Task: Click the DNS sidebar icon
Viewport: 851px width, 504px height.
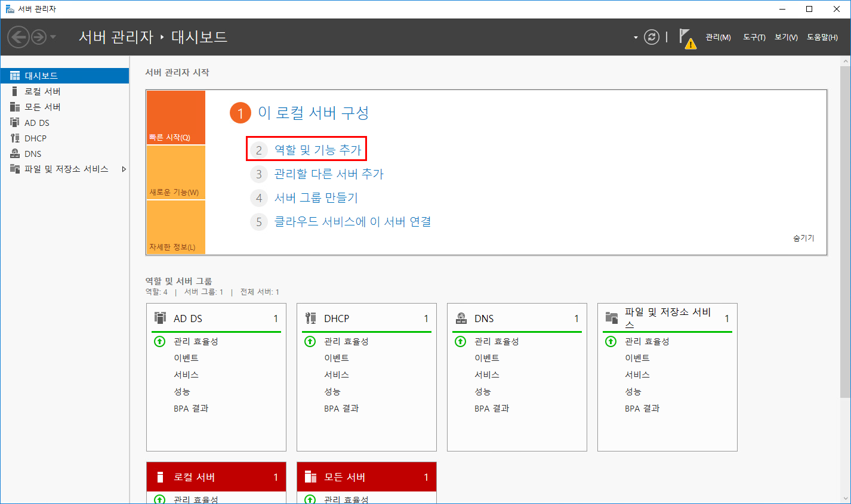Action: 15,153
